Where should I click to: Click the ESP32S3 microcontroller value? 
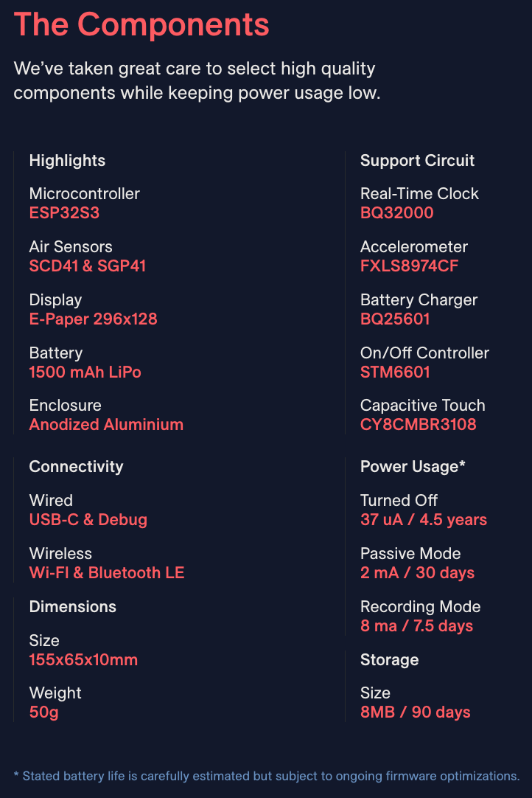(x=64, y=213)
